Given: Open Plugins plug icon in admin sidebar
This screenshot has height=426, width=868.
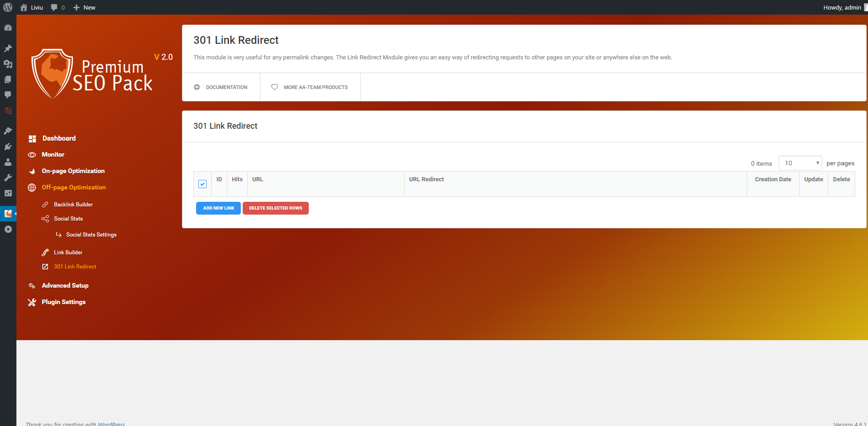Looking at the screenshot, I should (8, 147).
